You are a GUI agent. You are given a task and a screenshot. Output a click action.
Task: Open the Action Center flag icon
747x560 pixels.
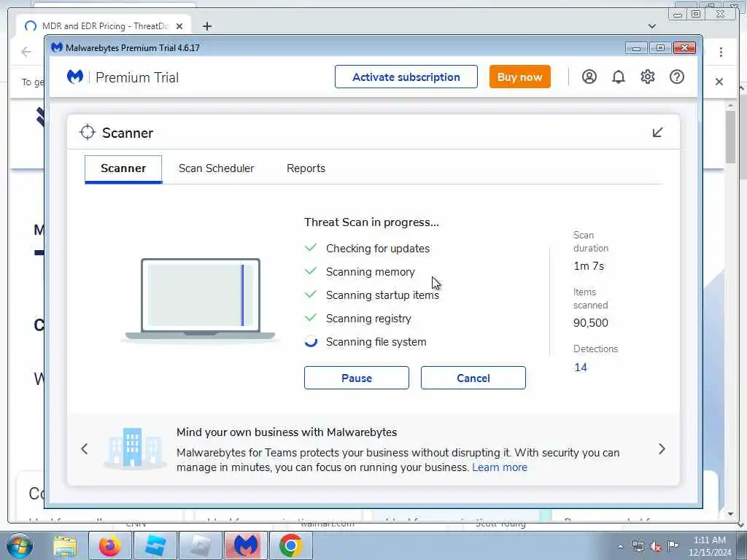tap(673, 545)
